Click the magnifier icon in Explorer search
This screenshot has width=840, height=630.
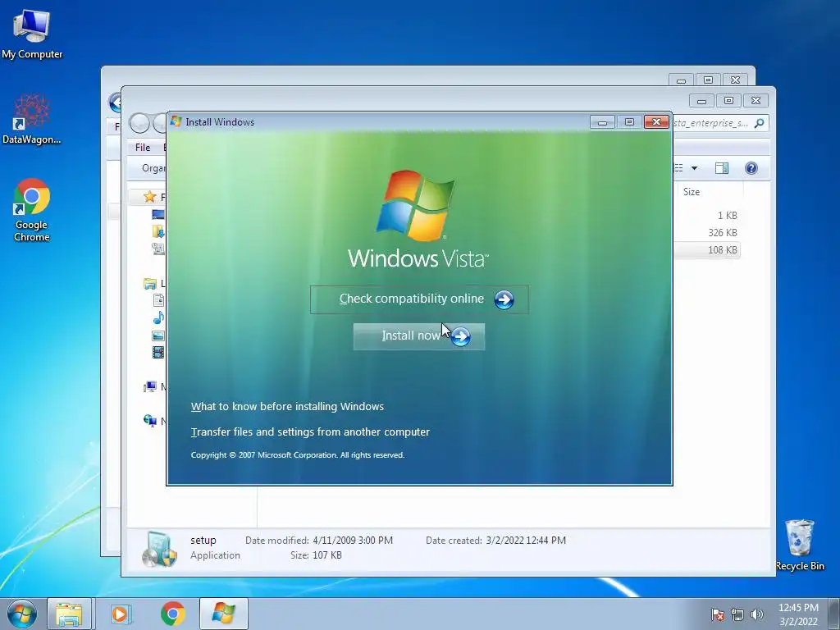coord(759,123)
